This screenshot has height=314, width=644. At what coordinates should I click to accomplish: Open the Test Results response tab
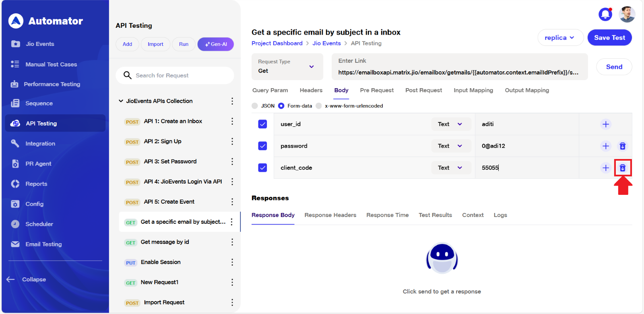pyautogui.click(x=435, y=215)
